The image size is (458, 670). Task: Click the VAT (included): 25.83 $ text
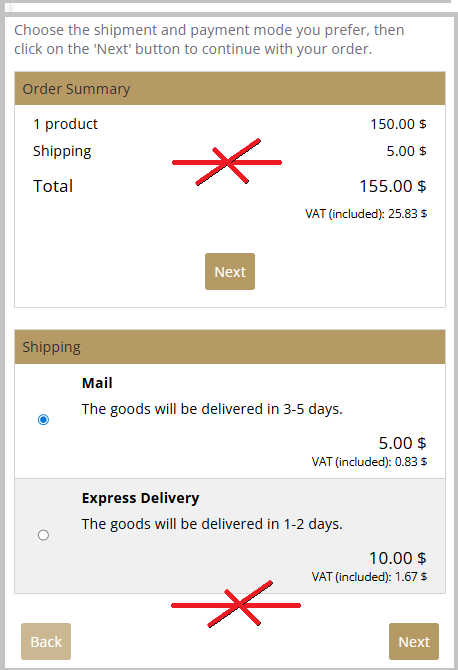366,214
